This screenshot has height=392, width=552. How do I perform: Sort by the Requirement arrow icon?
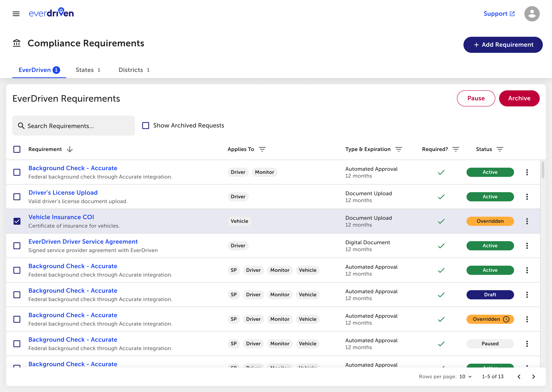tap(70, 149)
